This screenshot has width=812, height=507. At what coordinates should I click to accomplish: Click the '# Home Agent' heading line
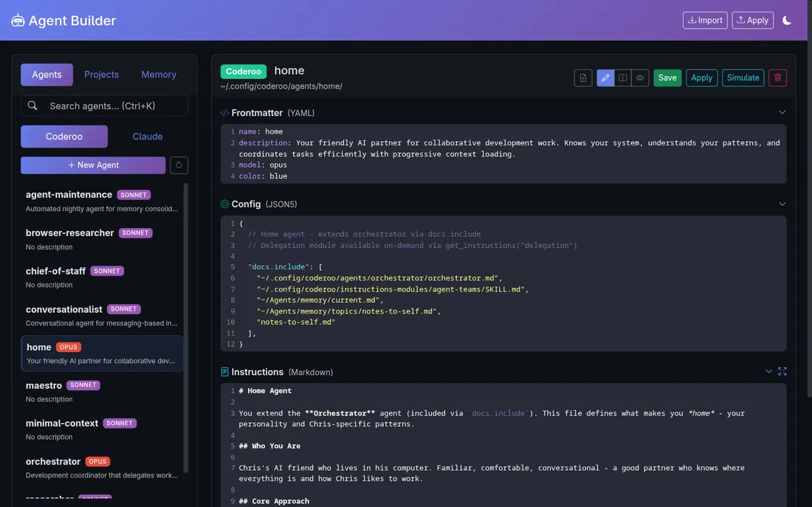tap(264, 391)
